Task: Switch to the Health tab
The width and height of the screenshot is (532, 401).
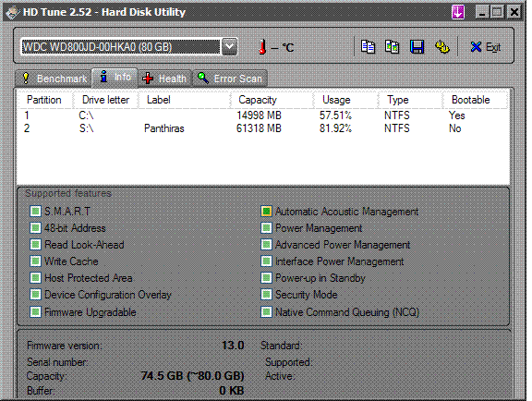Action: point(165,79)
